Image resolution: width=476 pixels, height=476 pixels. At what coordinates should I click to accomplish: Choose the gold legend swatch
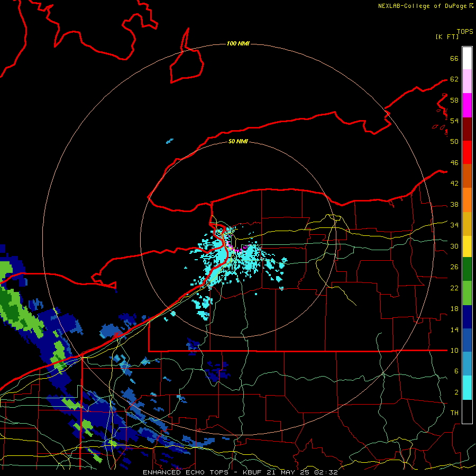(x=467, y=224)
